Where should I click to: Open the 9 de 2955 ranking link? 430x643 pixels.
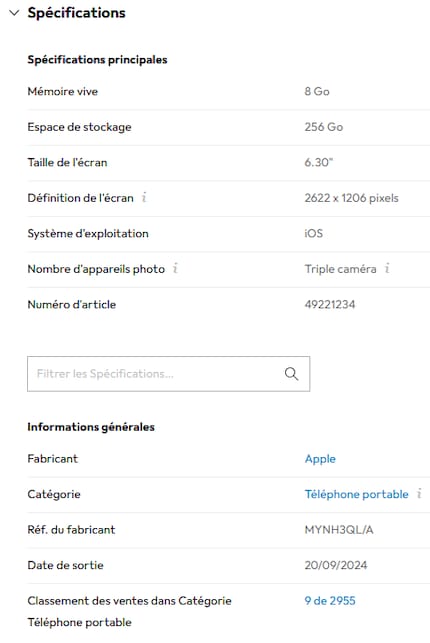tap(330, 601)
